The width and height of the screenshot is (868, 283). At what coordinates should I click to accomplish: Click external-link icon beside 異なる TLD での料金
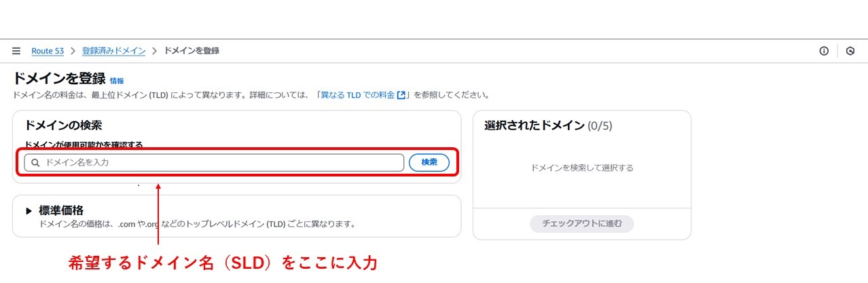click(401, 95)
